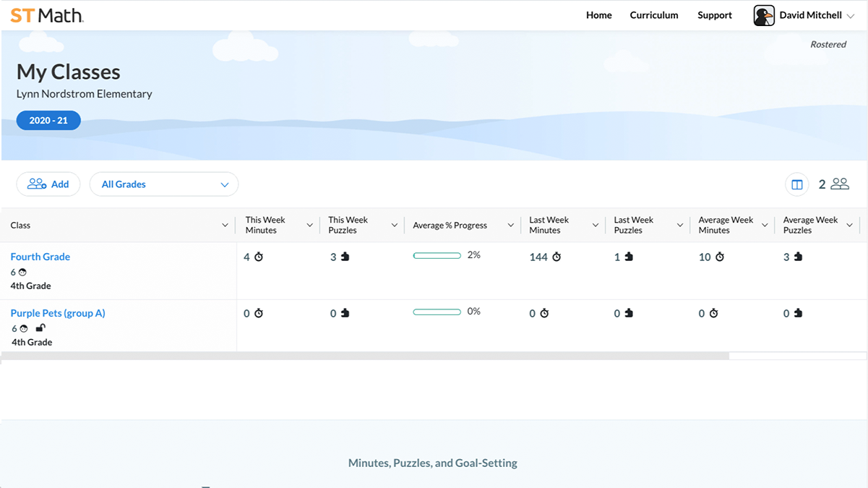
Task: Click the 2020 - 21 year button
Action: pyautogui.click(x=48, y=121)
